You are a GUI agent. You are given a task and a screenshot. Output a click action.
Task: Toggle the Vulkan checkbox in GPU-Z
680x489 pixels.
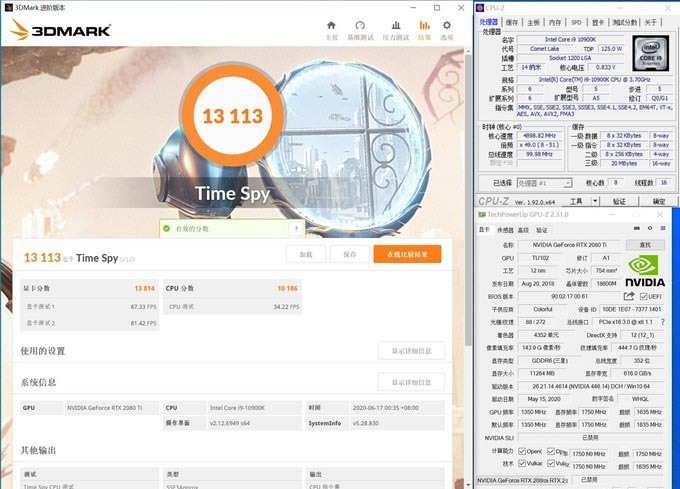pyautogui.click(x=522, y=463)
